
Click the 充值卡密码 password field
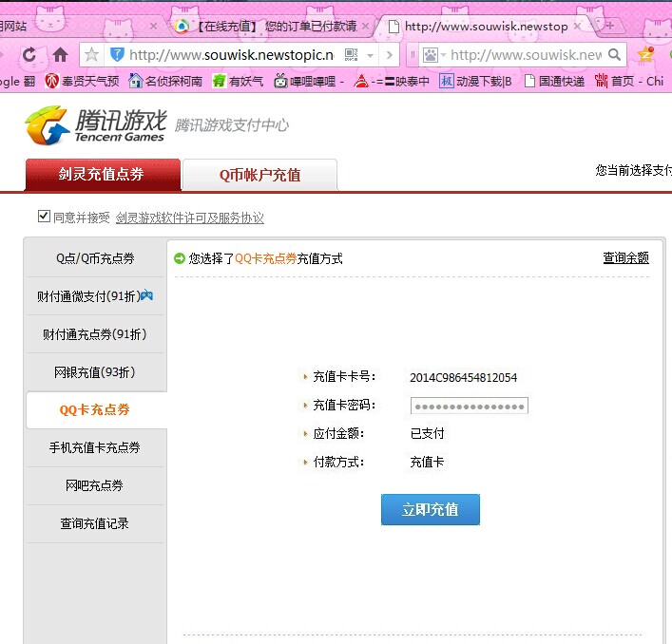coord(470,406)
